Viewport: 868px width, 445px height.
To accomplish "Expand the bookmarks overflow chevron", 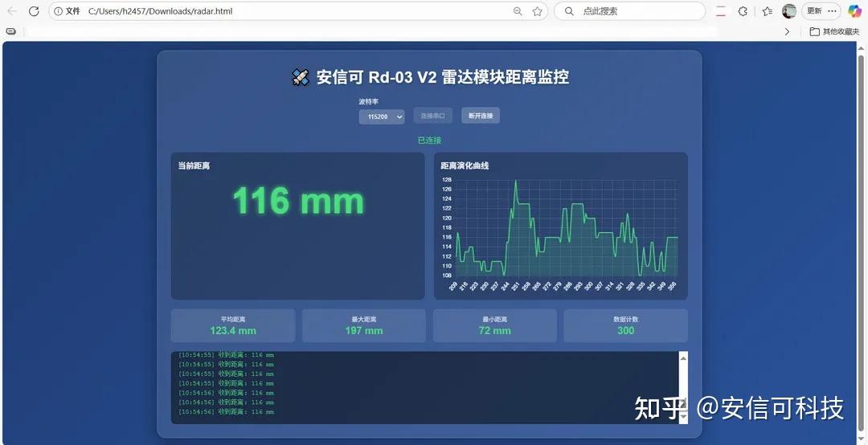I will click(x=787, y=31).
